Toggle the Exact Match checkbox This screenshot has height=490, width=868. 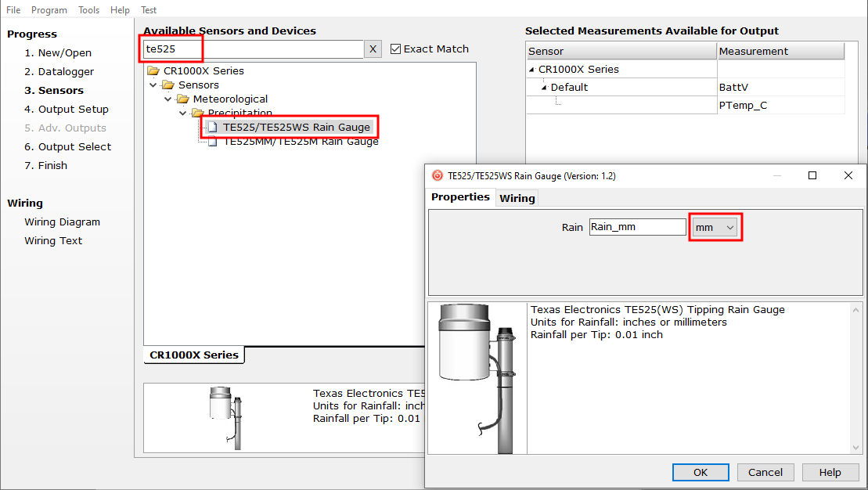[x=395, y=49]
